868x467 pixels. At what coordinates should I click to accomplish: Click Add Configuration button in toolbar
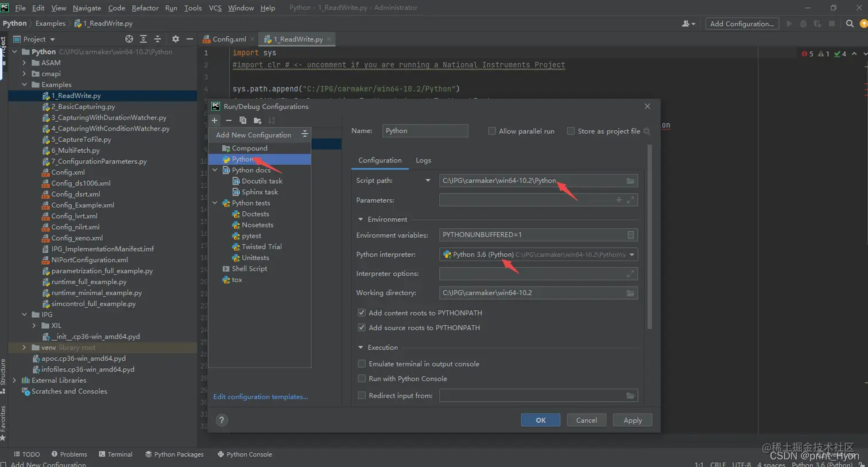point(742,24)
